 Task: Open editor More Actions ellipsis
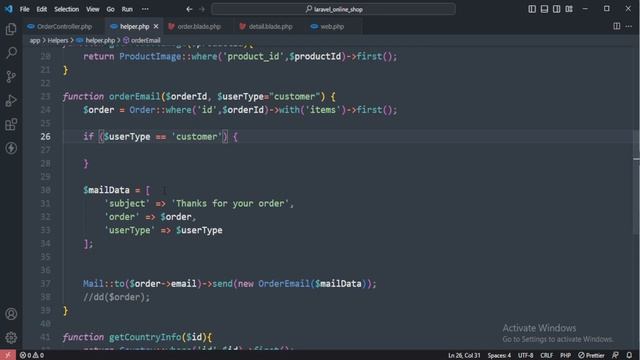(x=629, y=26)
